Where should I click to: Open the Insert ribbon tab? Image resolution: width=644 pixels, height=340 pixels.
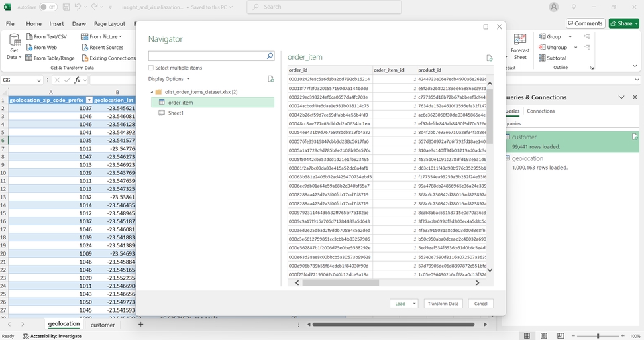tap(56, 24)
